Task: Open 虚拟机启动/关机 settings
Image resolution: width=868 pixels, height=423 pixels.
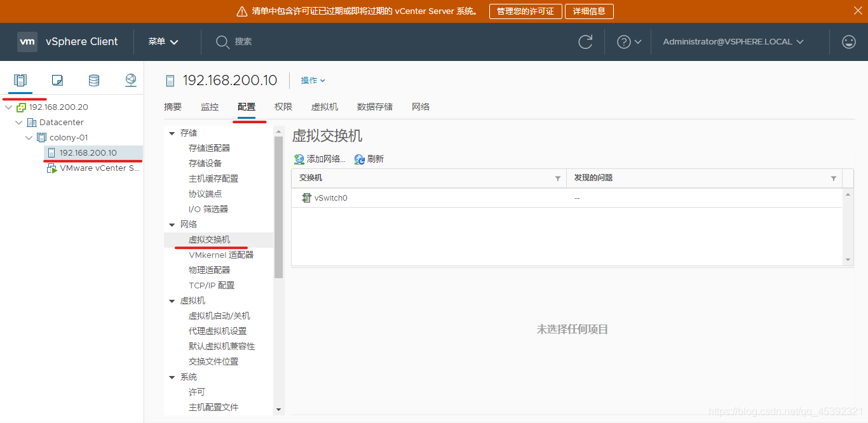Action: point(219,316)
